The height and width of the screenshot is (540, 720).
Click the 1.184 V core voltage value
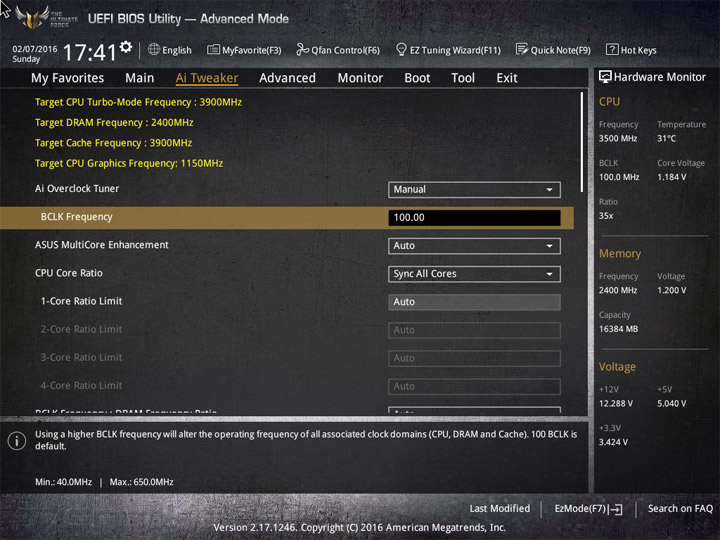click(671, 177)
